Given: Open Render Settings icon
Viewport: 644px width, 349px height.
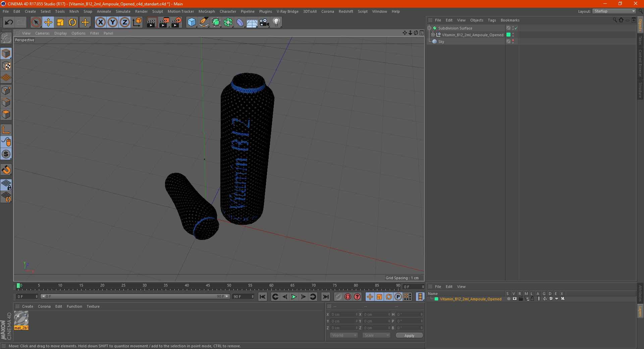Looking at the screenshot, I should tap(176, 22).
